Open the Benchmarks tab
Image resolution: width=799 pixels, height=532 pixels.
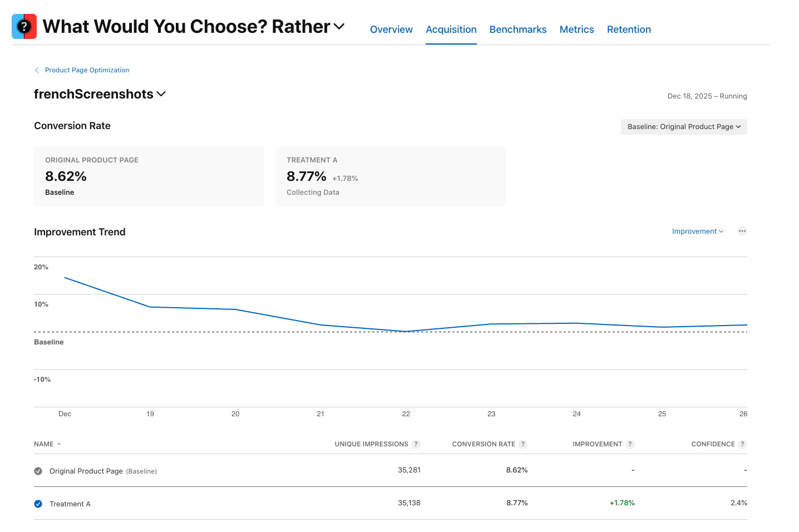(518, 29)
